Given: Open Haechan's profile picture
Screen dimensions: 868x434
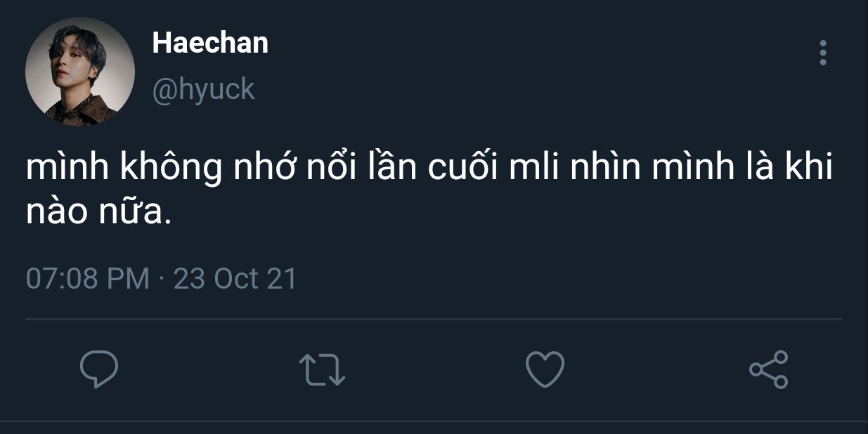Looking at the screenshot, I should 80,72.
